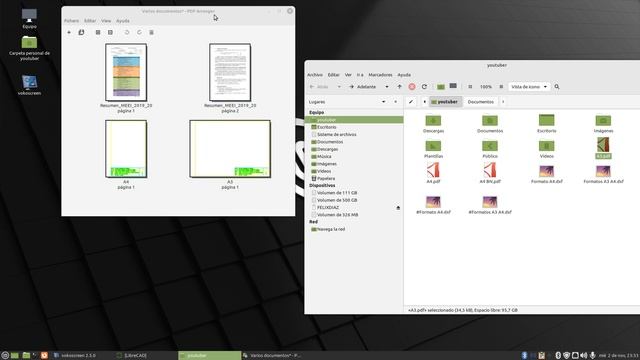Open the Equipo desktop icon

point(29,16)
